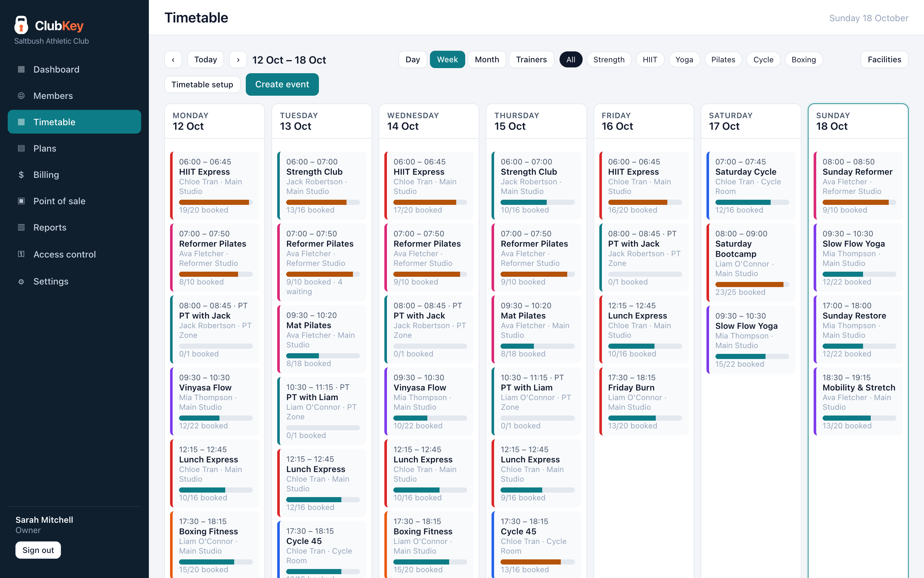Open Tuesday Mat Pilates class card
This screenshot has height=578, width=924.
tap(322, 339)
